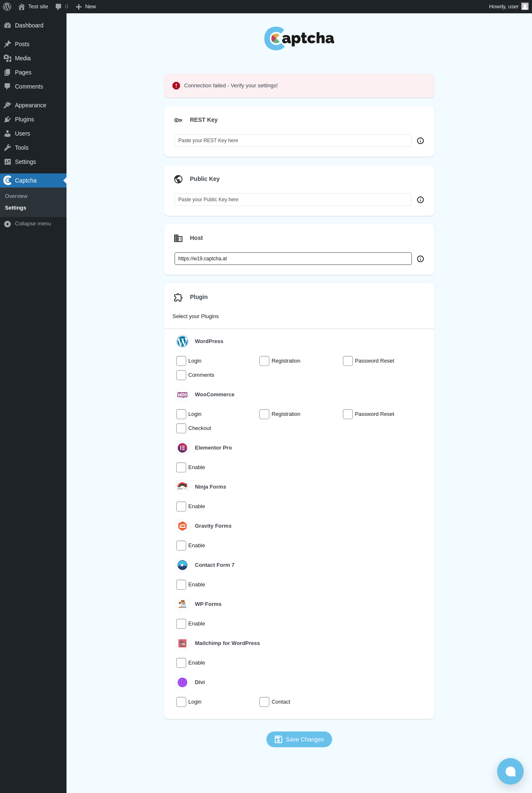Screen dimensions: 532x793
Task: Tick the WooCommerce Password Reset checkbox
Action: pyautogui.click(x=348, y=414)
